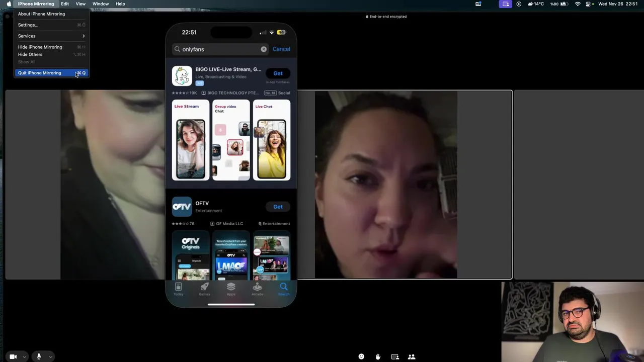The height and width of the screenshot is (362, 644).
Task: Toggle the camera in call toolbar
Action: (13, 356)
